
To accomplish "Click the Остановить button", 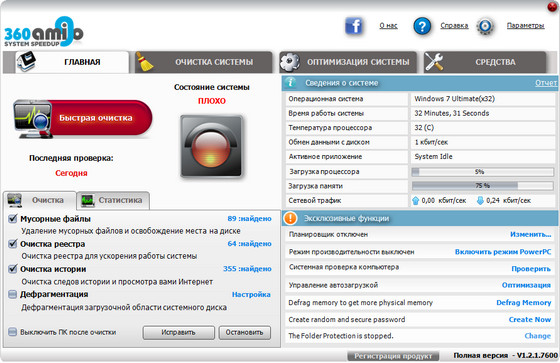I will [x=245, y=333].
